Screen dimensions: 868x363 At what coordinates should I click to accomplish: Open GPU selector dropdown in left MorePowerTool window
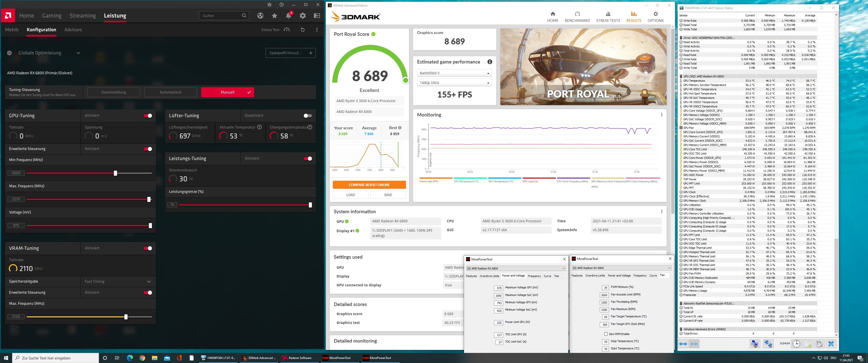point(516,268)
